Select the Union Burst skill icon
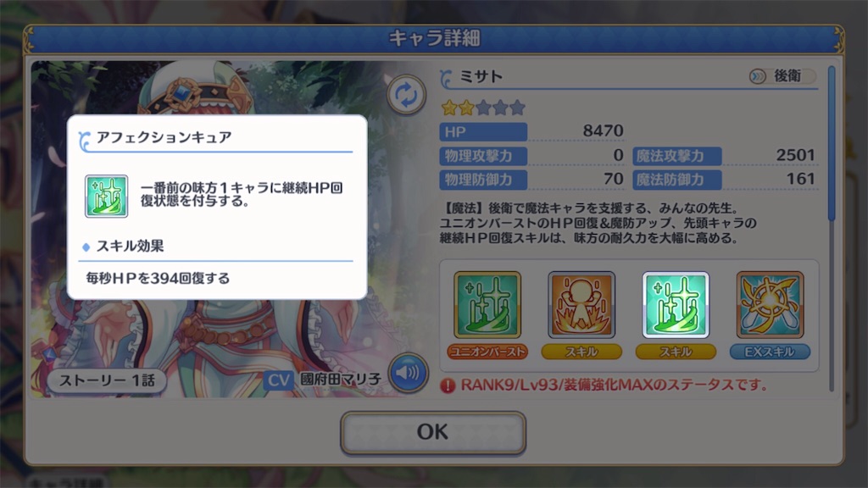The width and height of the screenshot is (868, 488). [x=487, y=305]
